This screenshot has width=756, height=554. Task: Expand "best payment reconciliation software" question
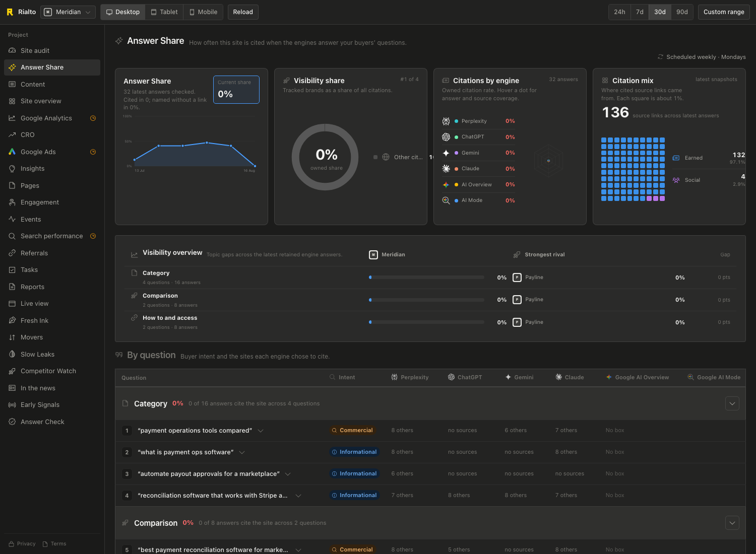pyautogui.click(x=298, y=550)
